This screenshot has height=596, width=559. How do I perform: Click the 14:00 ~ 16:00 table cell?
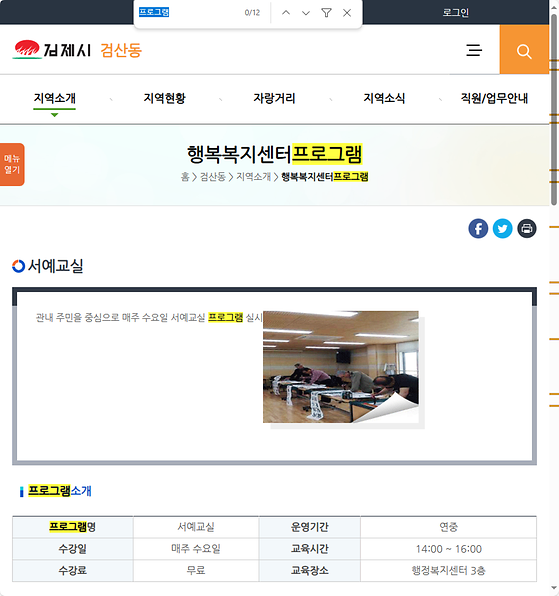tap(448, 548)
